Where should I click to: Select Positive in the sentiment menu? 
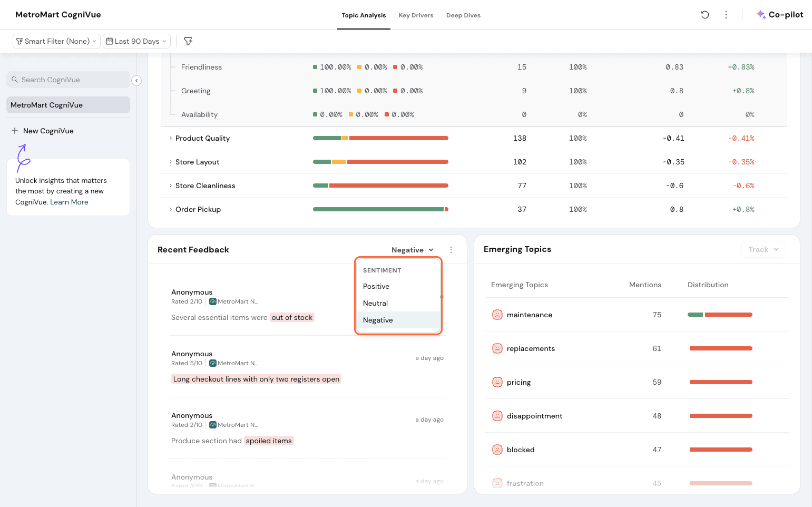pos(376,286)
